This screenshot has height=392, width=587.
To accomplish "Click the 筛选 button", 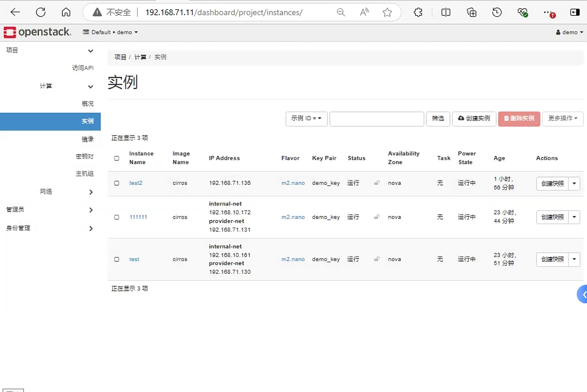I will point(438,119).
